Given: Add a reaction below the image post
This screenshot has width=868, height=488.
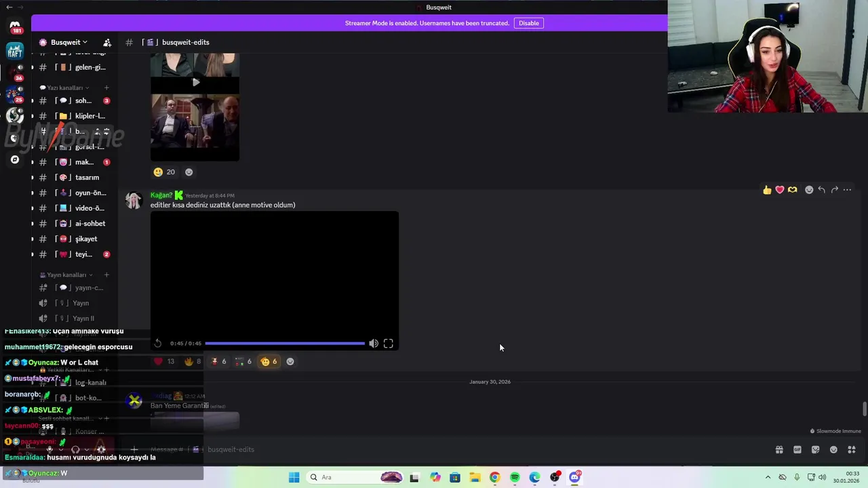Looking at the screenshot, I should [189, 172].
